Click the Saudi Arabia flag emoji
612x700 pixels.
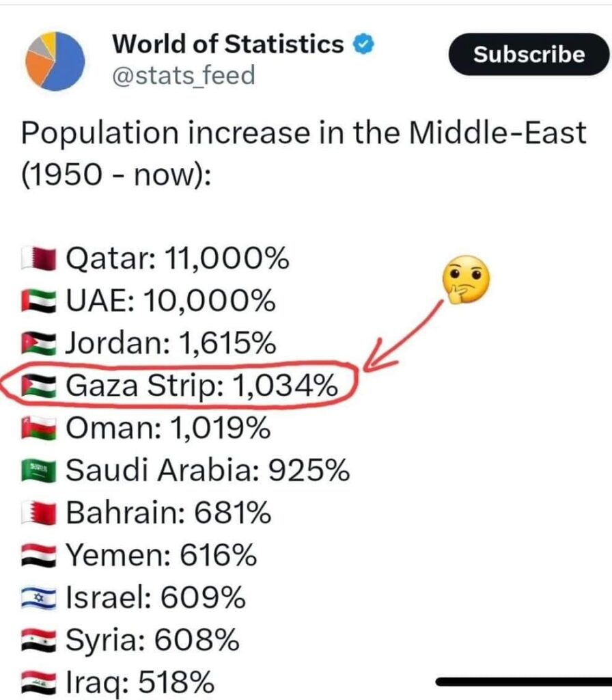point(39,470)
